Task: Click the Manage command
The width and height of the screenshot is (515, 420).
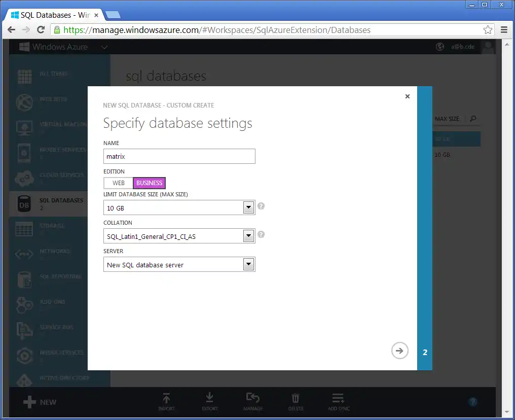Action: click(x=253, y=402)
